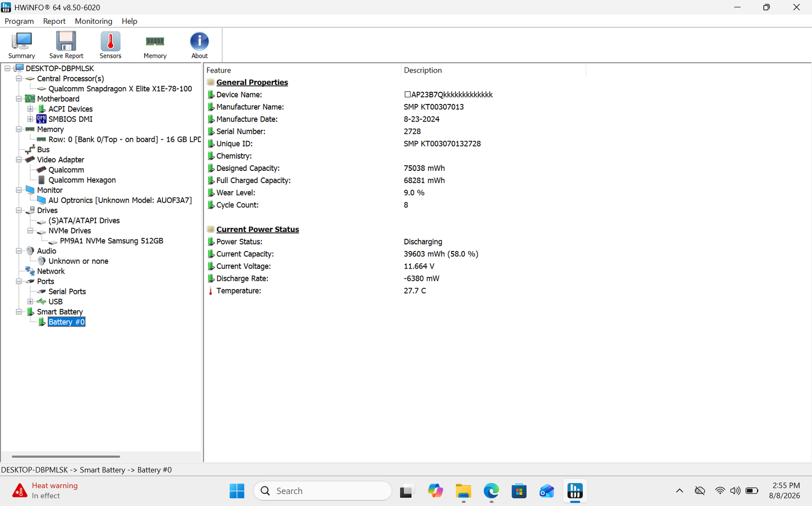Image resolution: width=812 pixels, height=506 pixels.
Task: Click the USB icon in tree
Action: pos(42,302)
